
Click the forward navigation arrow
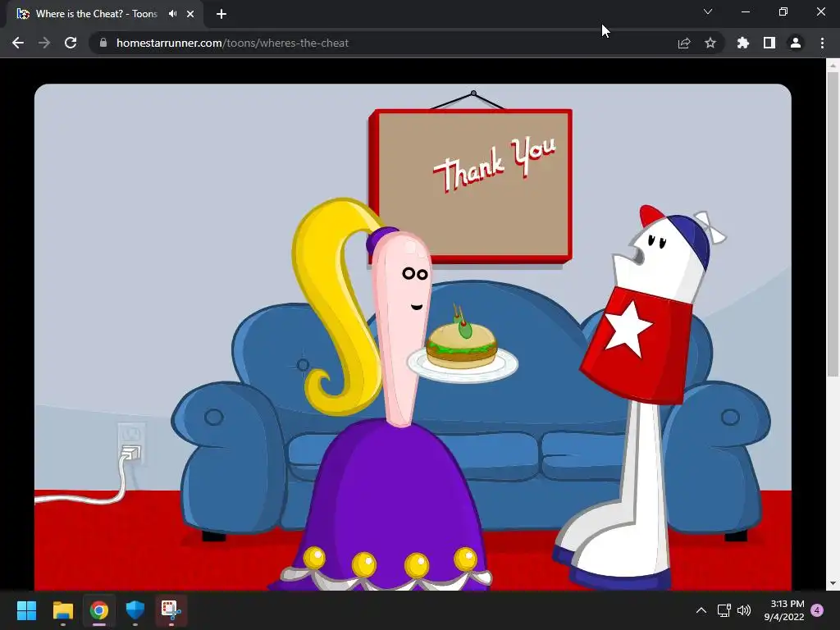click(44, 43)
